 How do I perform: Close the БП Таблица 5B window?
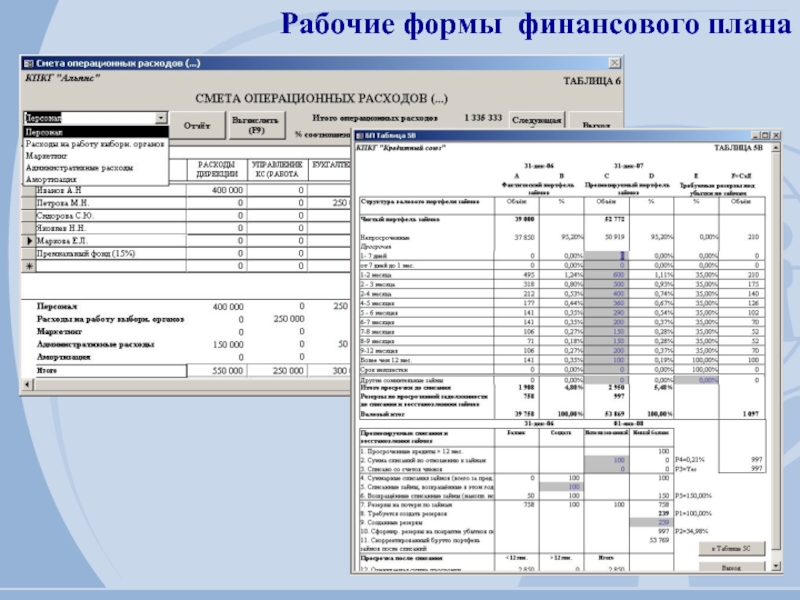[x=776, y=135]
